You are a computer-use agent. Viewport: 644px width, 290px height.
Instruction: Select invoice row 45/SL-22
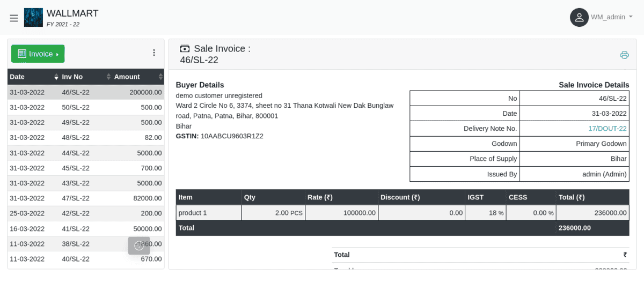pos(86,168)
